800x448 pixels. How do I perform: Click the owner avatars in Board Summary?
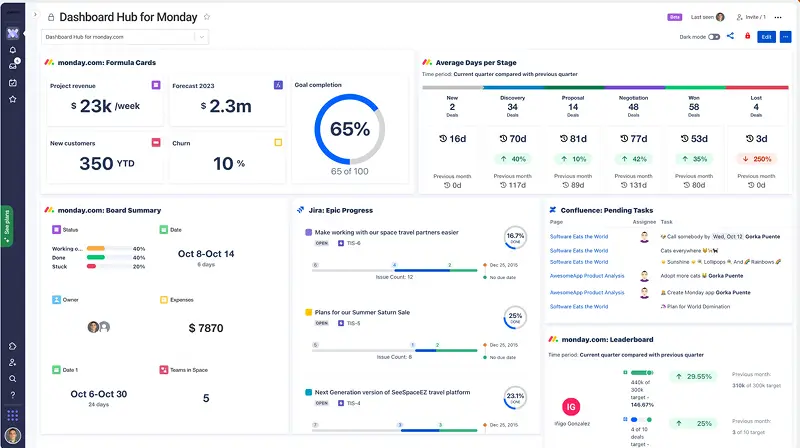tap(98, 327)
